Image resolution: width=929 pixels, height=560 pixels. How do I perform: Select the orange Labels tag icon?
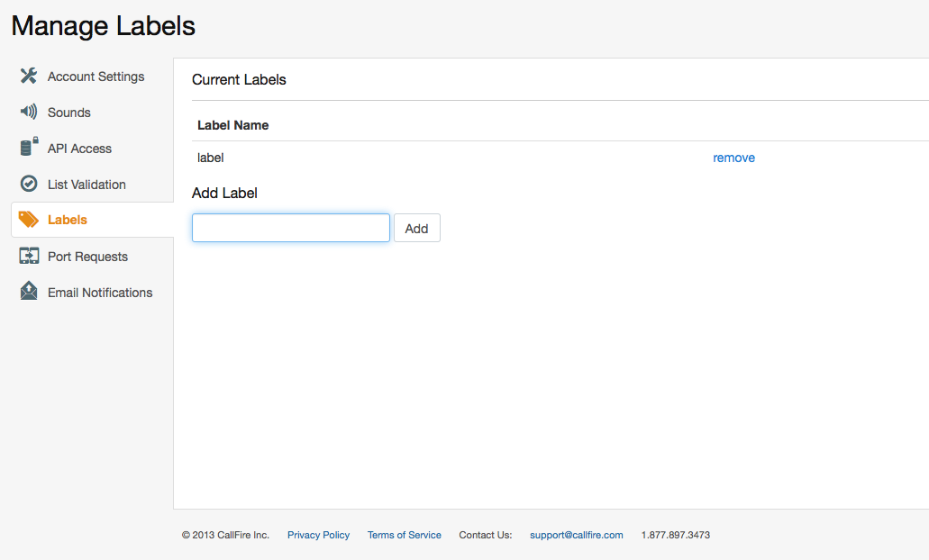(x=29, y=219)
